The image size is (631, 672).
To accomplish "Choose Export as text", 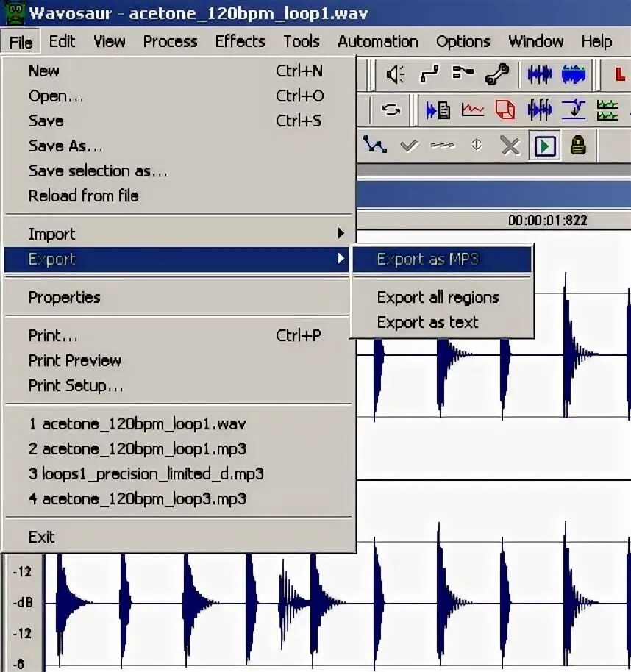I will [443, 322].
